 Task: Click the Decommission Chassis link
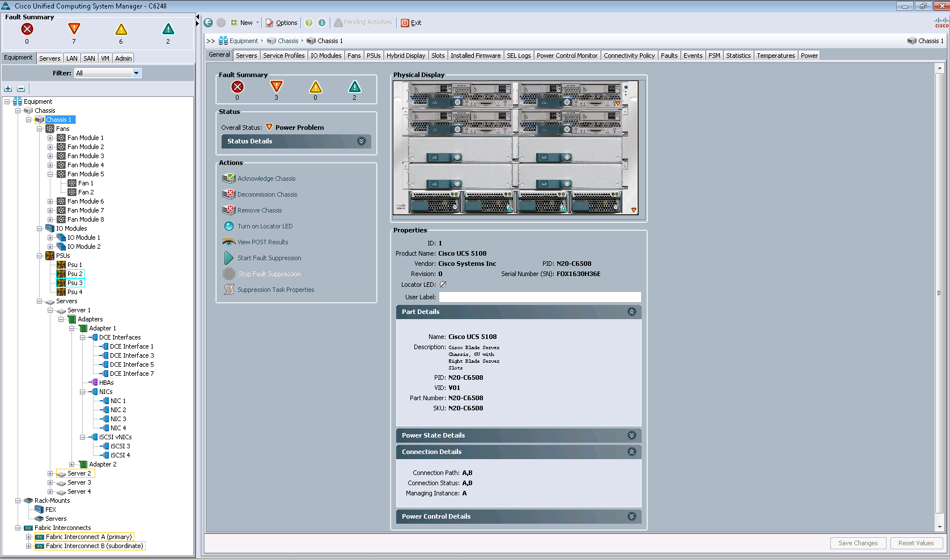268,194
